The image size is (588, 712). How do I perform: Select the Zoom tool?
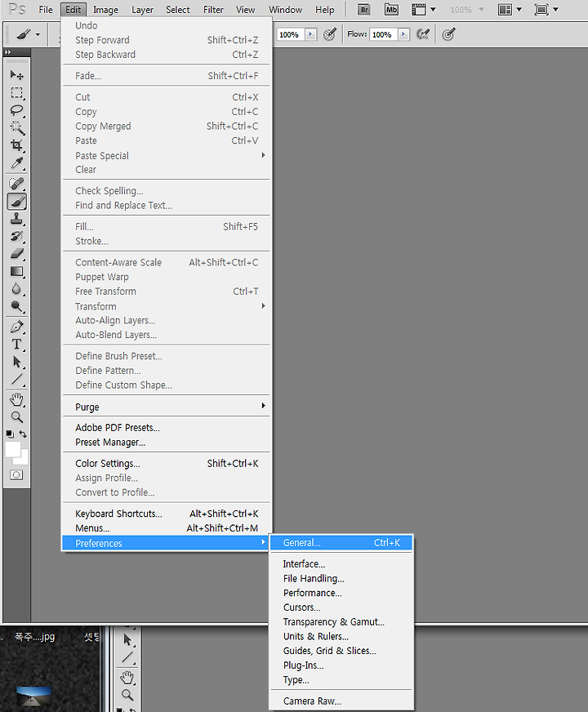(x=17, y=417)
